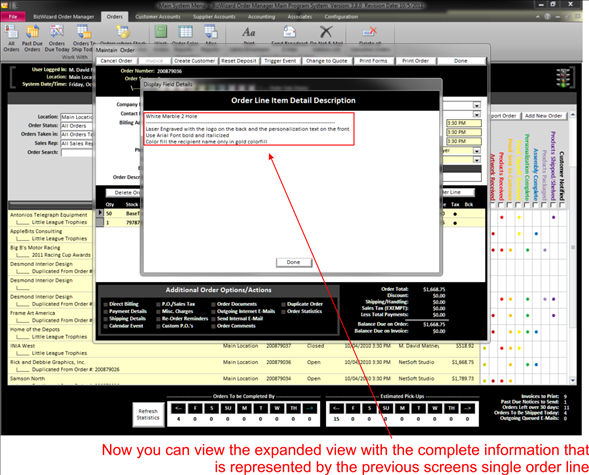Click the Do Not E-Mail X icon
This screenshot has height=475, width=589.
[326, 33]
